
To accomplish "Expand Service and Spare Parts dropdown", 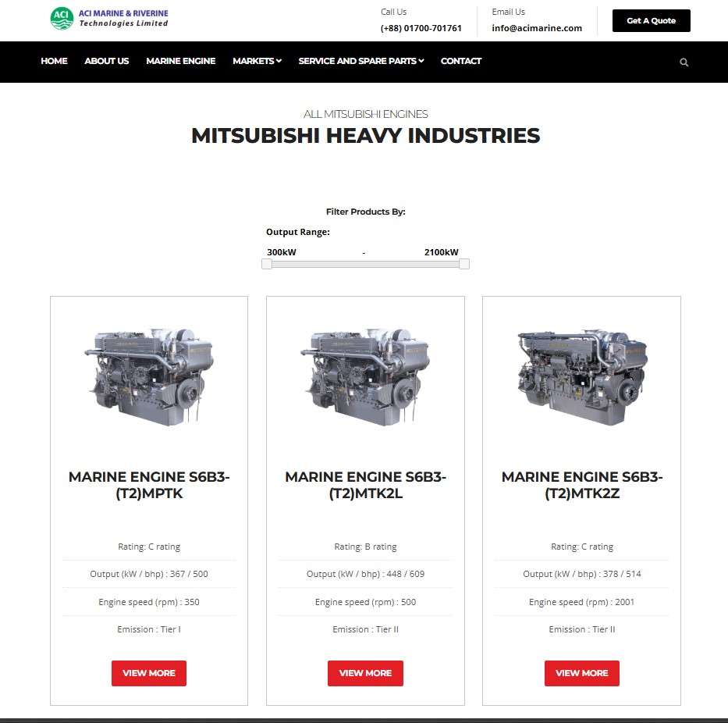I will click(x=360, y=61).
